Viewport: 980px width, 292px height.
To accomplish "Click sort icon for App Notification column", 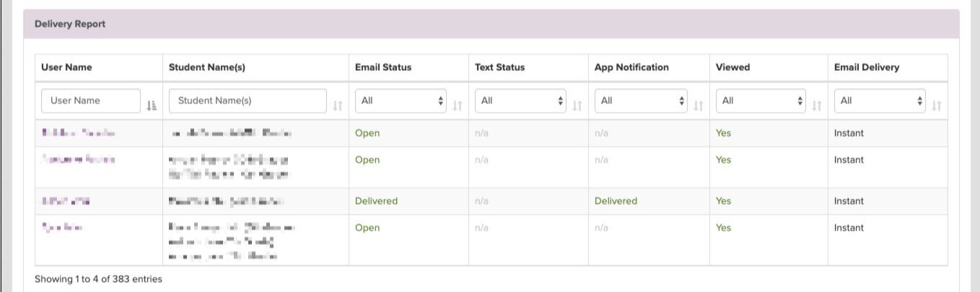I will (x=698, y=106).
